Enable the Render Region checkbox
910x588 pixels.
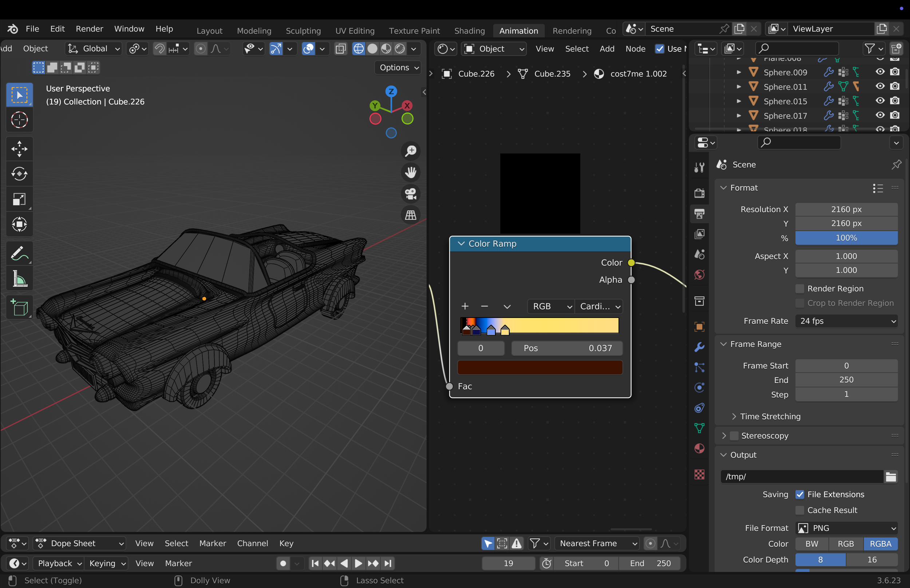pyautogui.click(x=800, y=289)
